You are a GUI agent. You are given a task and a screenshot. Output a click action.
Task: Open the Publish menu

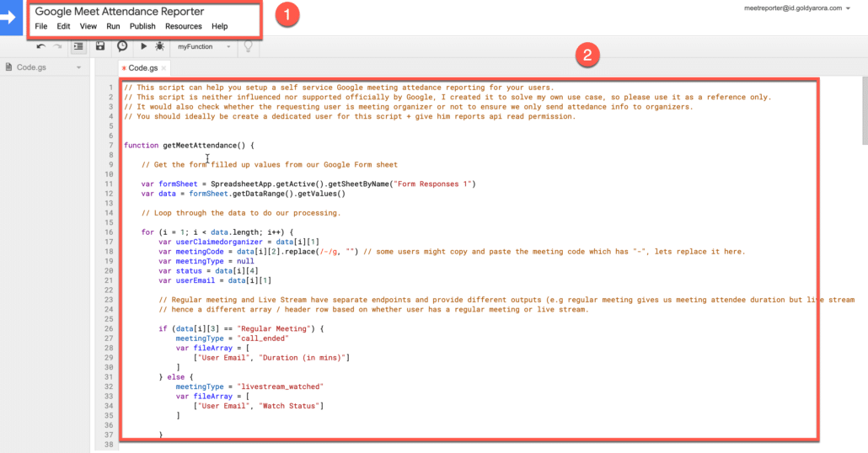[x=142, y=26]
